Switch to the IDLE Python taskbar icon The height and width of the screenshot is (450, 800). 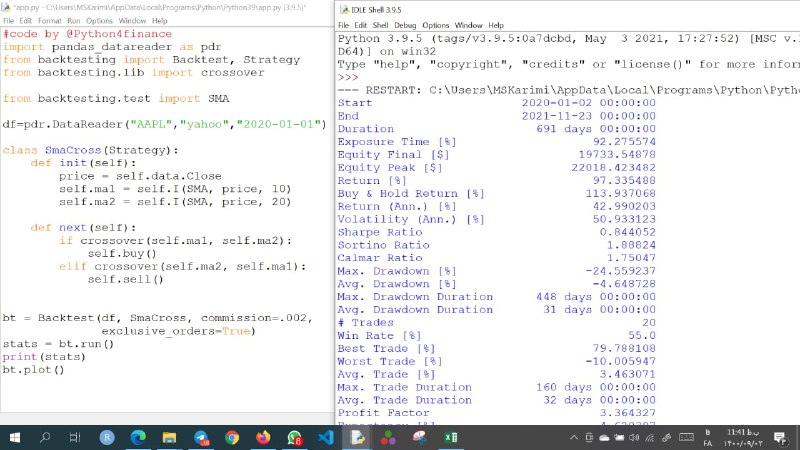357,437
